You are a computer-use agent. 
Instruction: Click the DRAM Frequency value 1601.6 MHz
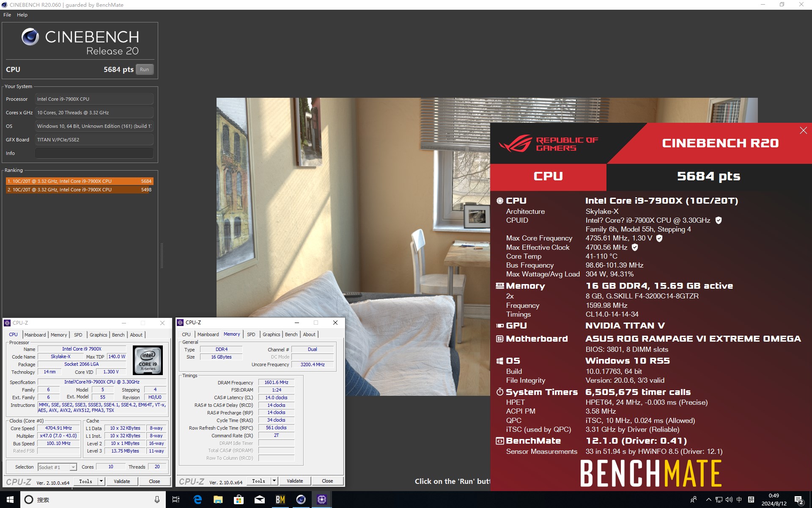click(x=276, y=382)
